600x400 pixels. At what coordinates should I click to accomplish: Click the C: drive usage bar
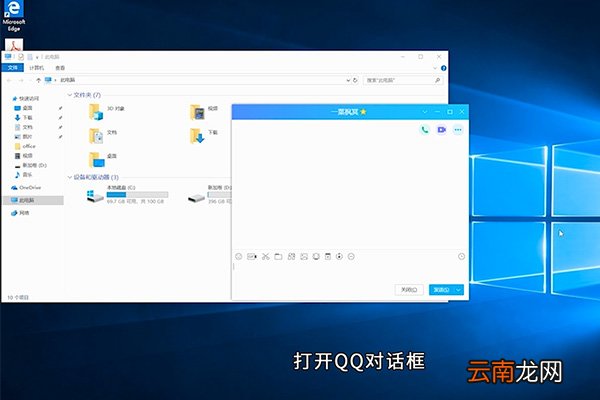(x=137, y=195)
